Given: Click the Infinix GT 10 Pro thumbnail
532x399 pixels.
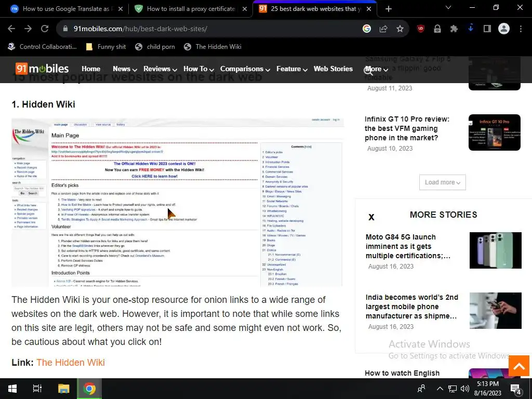Looking at the screenshot, I should click(x=495, y=132).
